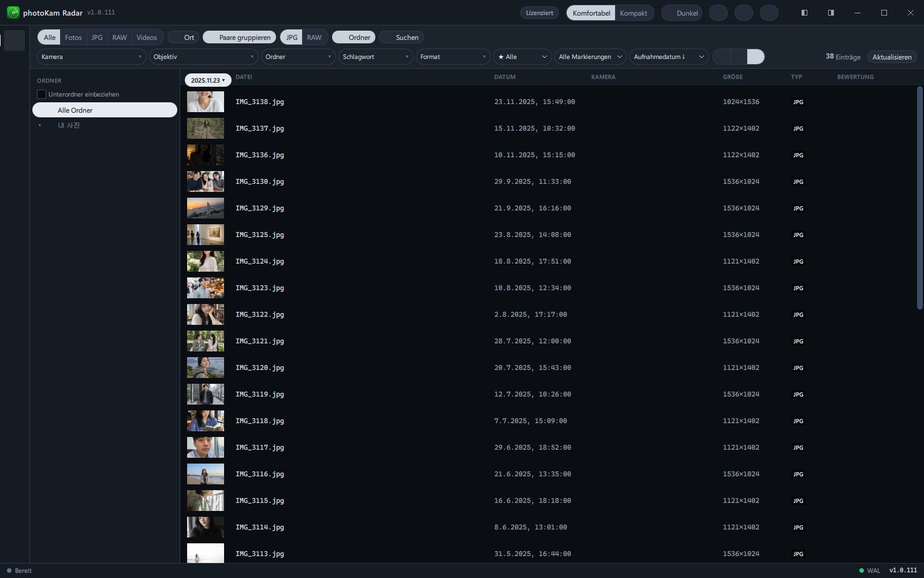Toggle the left panel layout icon
Image resolution: width=924 pixels, height=578 pixels.
pyautogui.click(x=804, y=13)
